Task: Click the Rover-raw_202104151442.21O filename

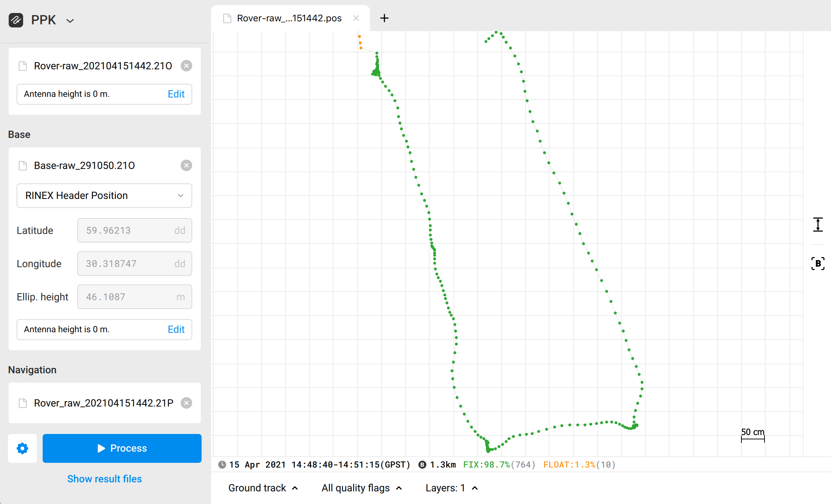Action: point(103,66)
